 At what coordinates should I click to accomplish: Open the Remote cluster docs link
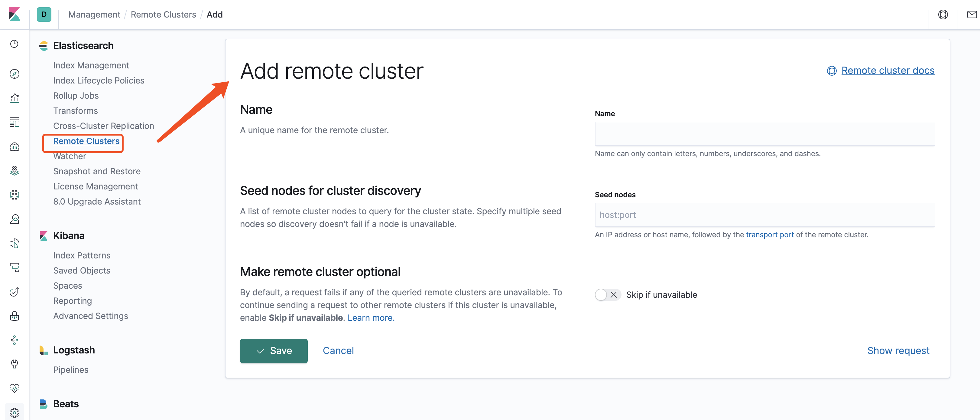(888, 71)
